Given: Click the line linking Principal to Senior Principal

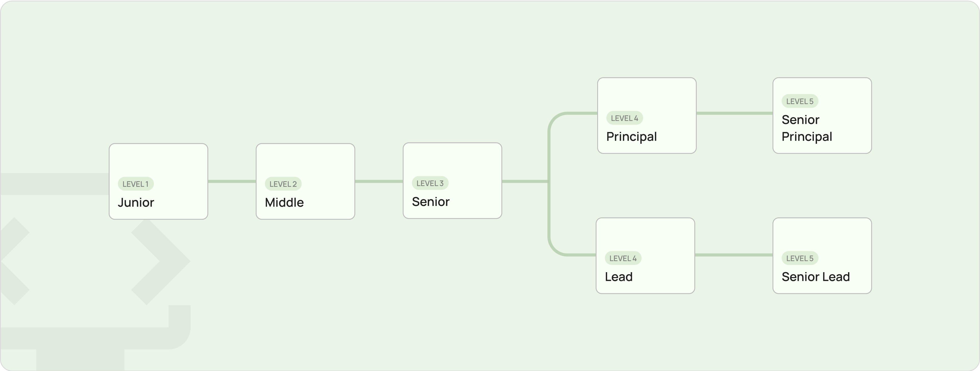Looking at the screenshot, I should click(x=734, y=113).
